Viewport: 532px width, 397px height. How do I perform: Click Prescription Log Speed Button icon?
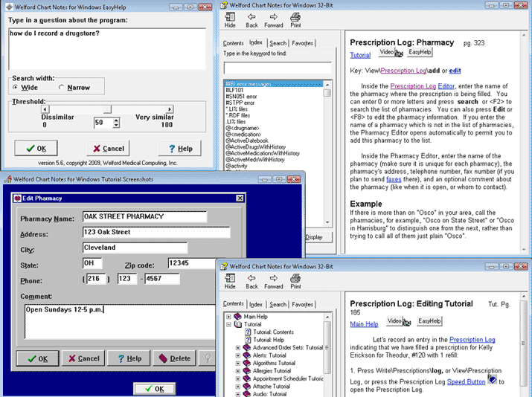click(492, 379)
